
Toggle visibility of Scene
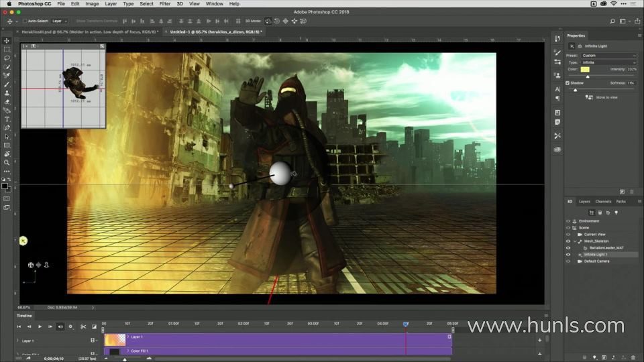[568, 227]
